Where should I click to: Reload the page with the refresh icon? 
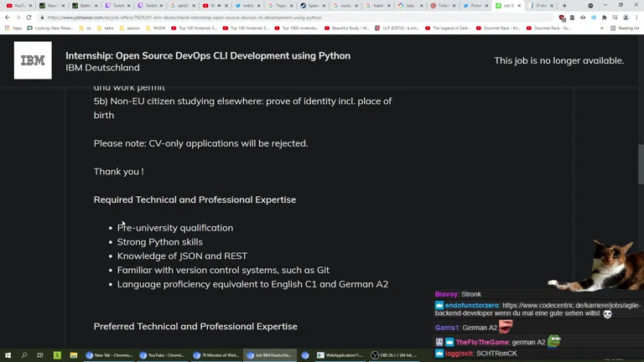[x=29, y=18]
